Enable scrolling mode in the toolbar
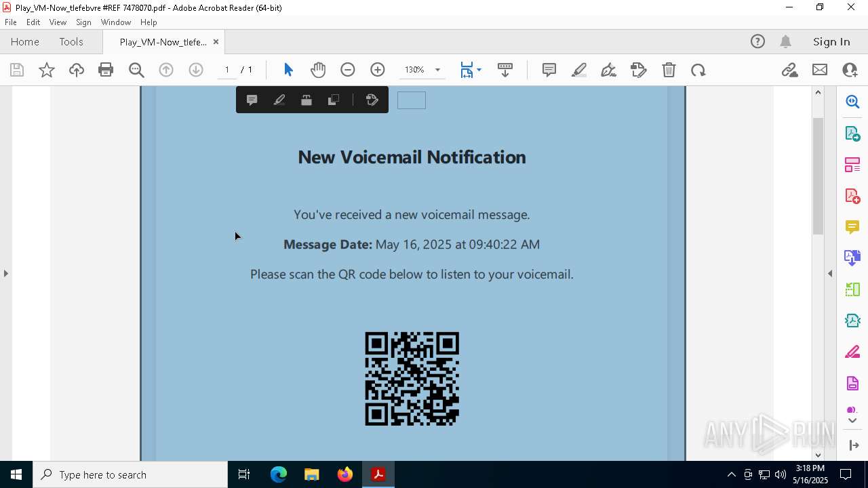Image resolution: width=868 pixels, height=488 pixels. tap(505, 70)
